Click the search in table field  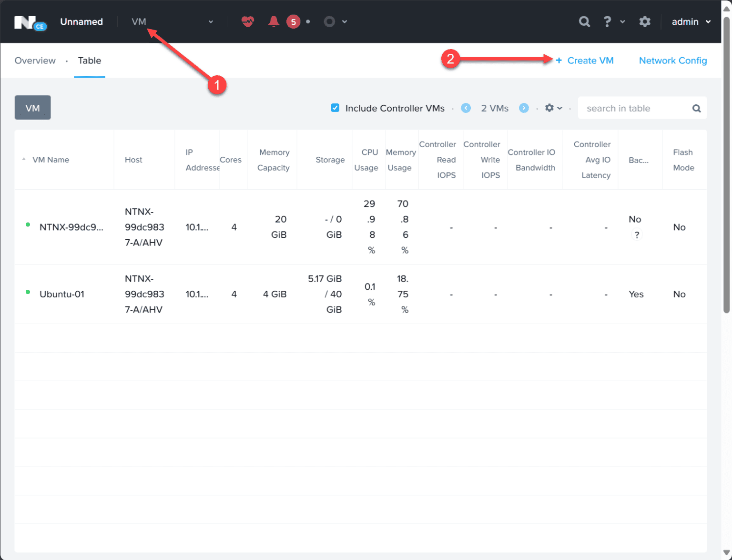click(634, 108)
